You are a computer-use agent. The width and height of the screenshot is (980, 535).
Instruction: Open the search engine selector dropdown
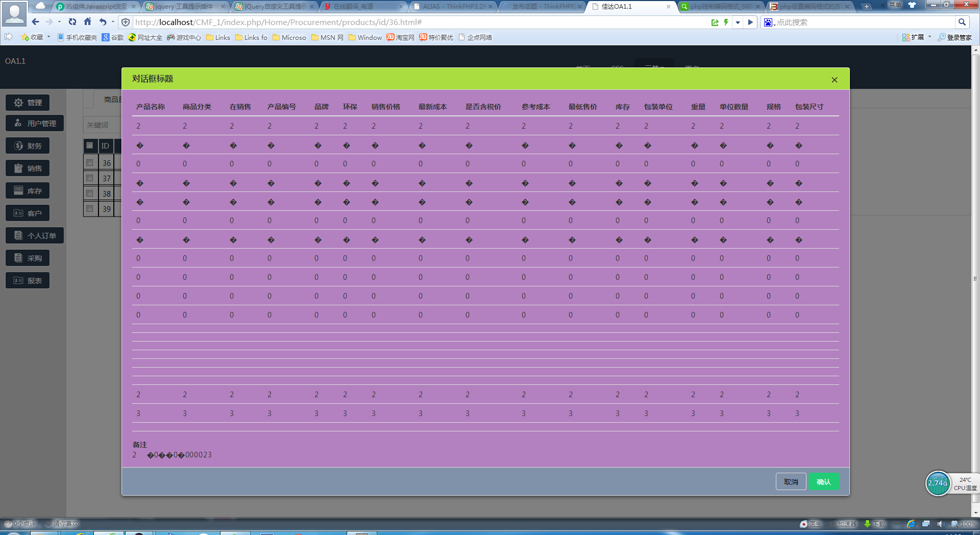click(x=769, y=22)
